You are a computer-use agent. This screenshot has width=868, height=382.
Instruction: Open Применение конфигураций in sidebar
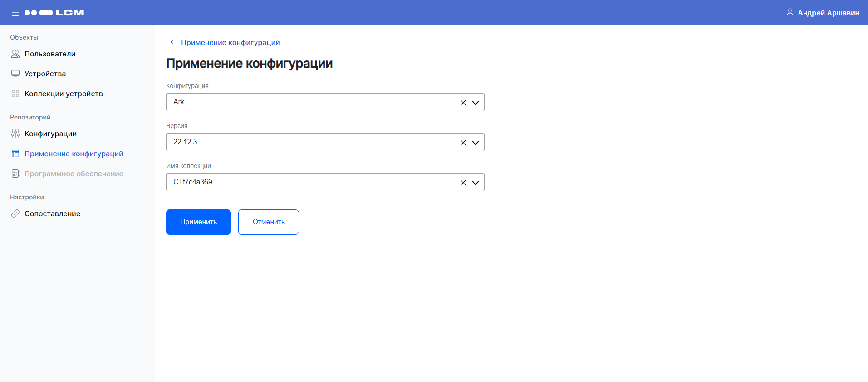[74, 154]
